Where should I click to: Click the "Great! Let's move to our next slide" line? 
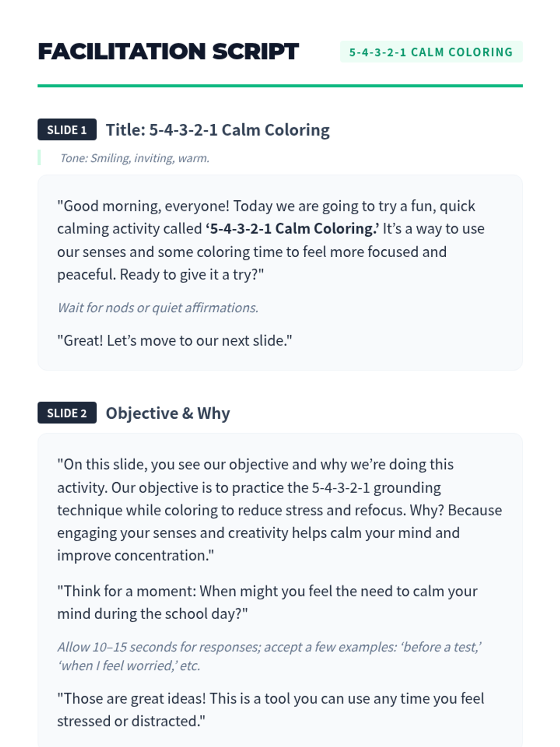point(175,340)
